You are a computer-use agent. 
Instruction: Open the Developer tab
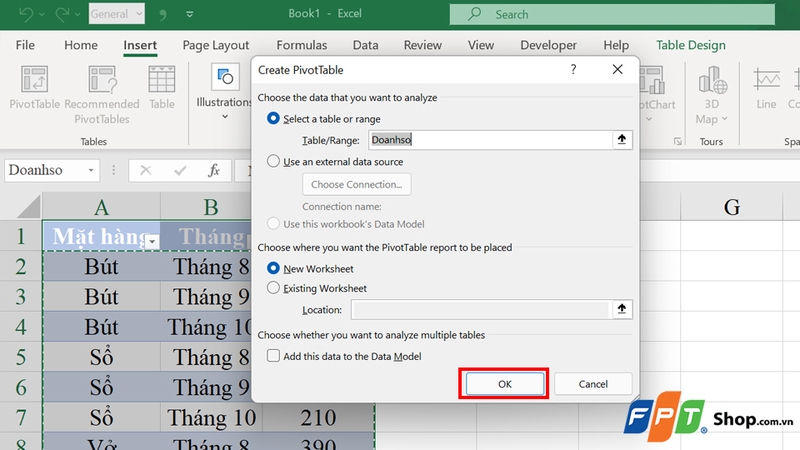(x=548, y=45)
